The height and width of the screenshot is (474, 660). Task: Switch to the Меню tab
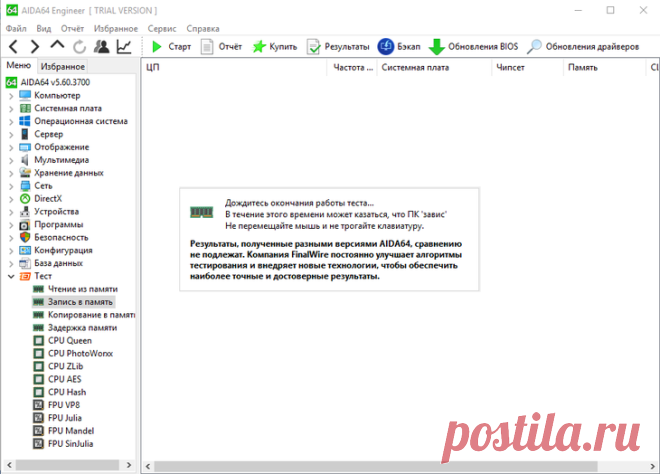tap(19, 66)
